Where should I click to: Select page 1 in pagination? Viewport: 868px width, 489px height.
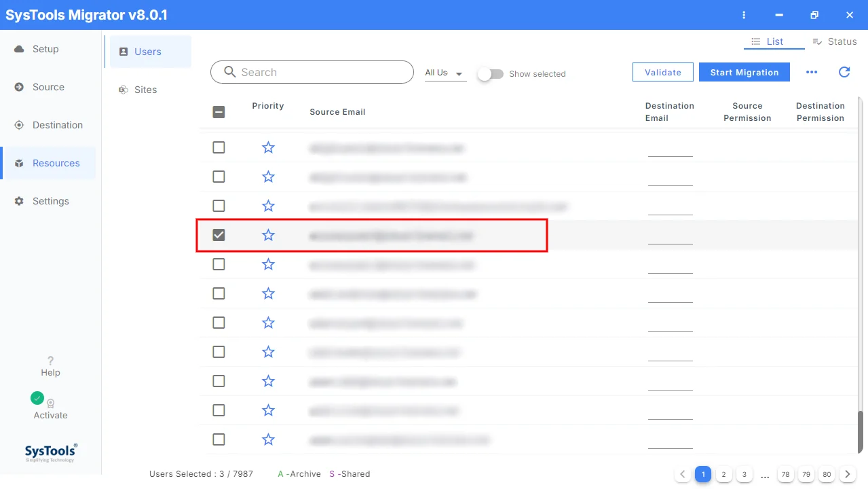[x=703, y=474]
